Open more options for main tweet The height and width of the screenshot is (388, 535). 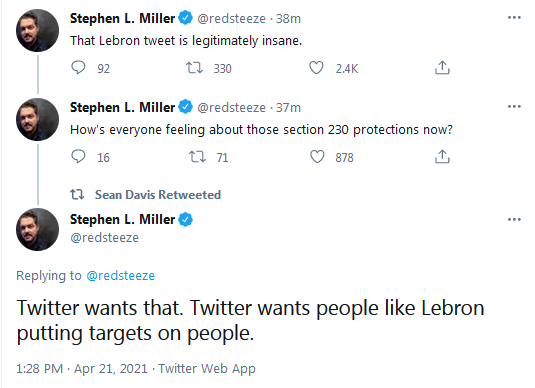pyautogui.click(x=514, y=219)
